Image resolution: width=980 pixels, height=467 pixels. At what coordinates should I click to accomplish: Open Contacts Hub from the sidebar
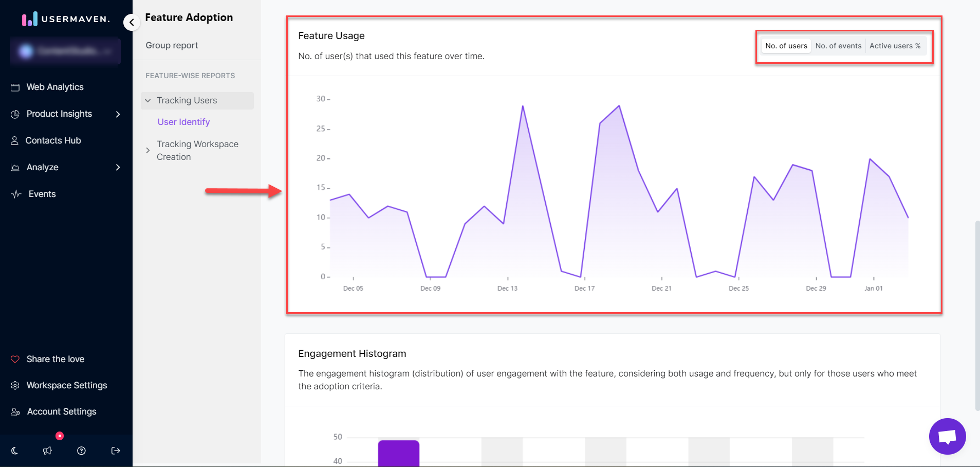pyautogui.click(x=53, y=140)
